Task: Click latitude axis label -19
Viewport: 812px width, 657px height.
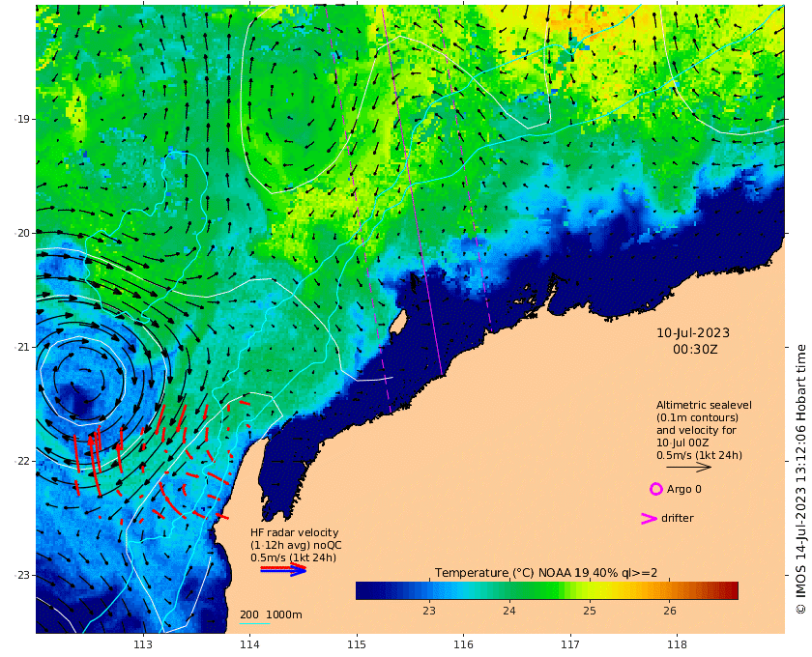Action: point(22,119)
